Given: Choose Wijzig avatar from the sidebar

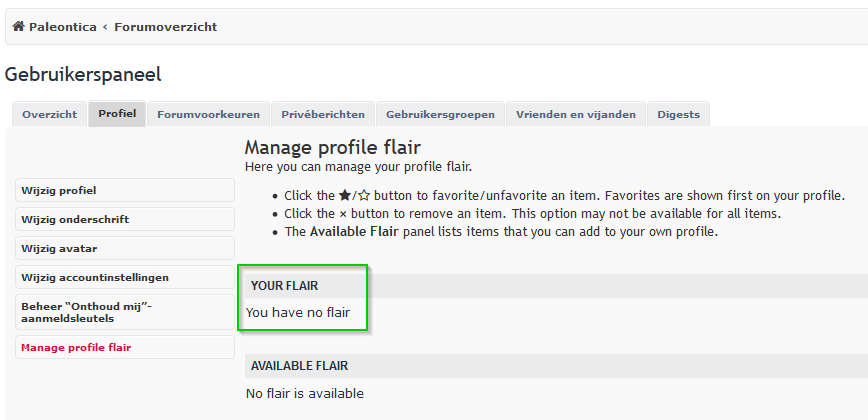Looking at the screenshot, I should [x=59, y=248].
